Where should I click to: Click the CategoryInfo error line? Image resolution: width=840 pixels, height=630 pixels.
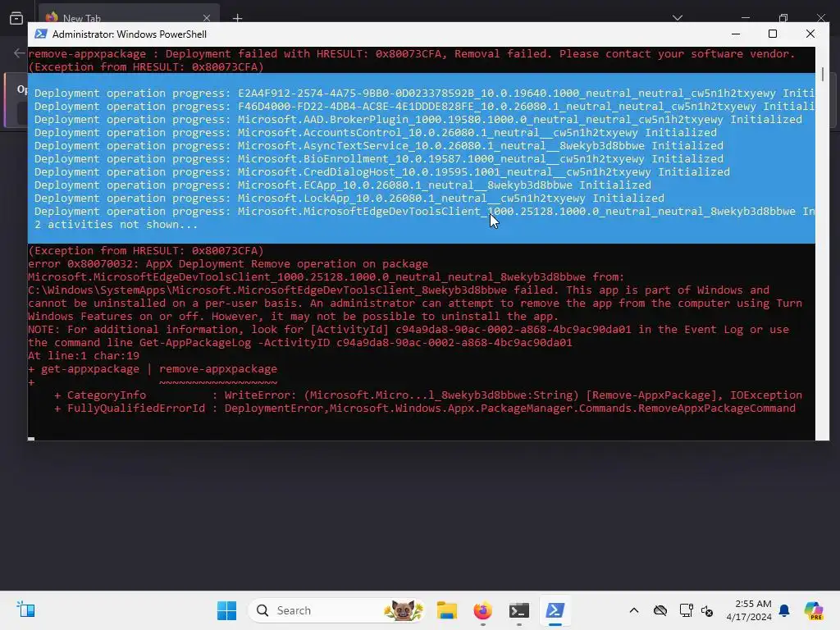pos(428,395)
